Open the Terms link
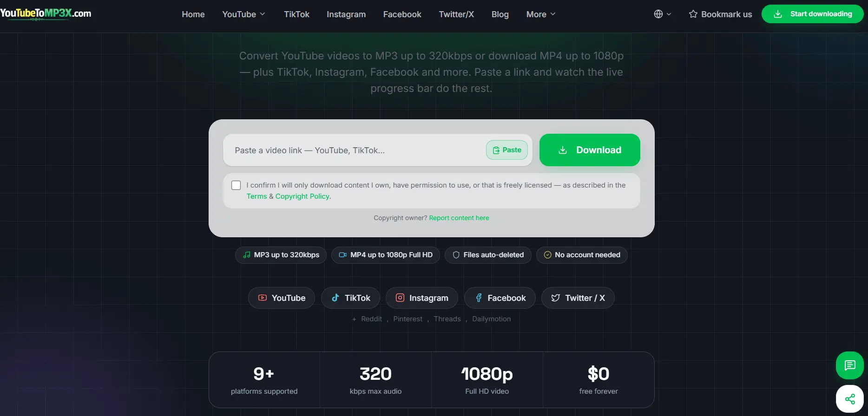This screenshot has width=868, height=416. 256,196
